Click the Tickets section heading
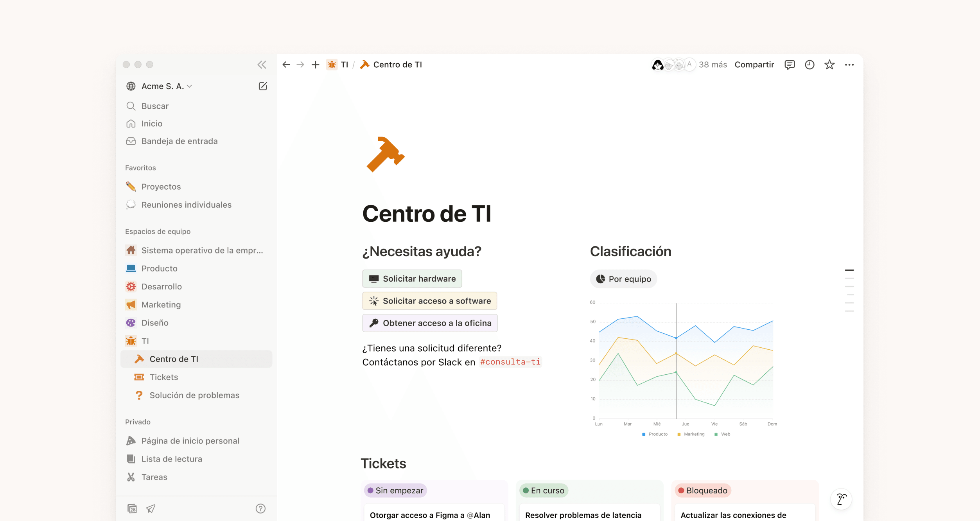The height and width of the screenshot is (521, 980). click(x=383, y=464)
